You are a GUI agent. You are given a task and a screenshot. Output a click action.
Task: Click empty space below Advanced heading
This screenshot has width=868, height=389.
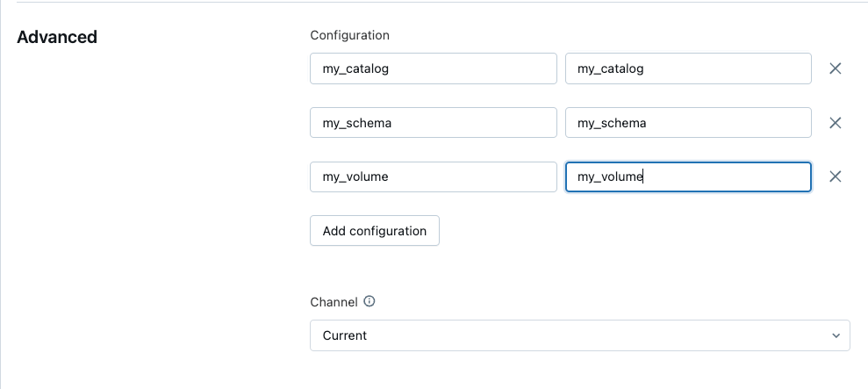click(x=132, y=176)
